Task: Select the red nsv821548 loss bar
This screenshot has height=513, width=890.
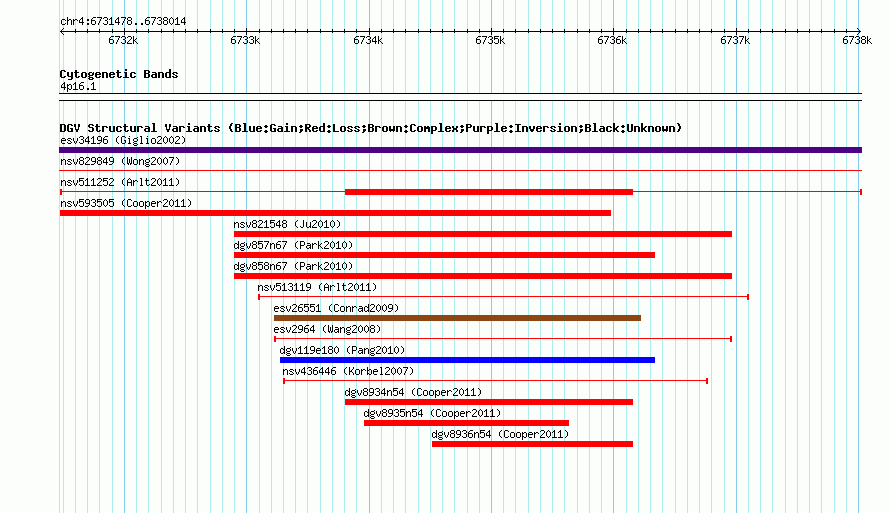Action: 483,234
